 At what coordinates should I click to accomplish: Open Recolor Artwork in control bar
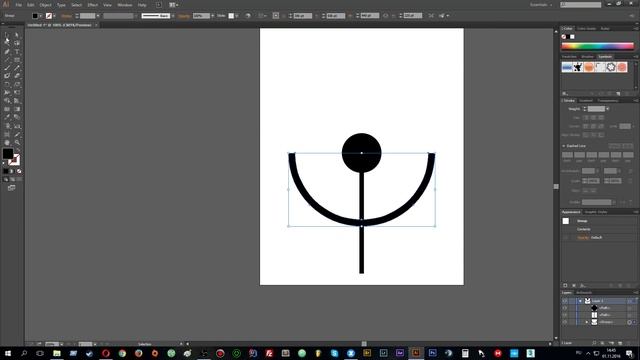pyautogui.click(x=248, y=16)
